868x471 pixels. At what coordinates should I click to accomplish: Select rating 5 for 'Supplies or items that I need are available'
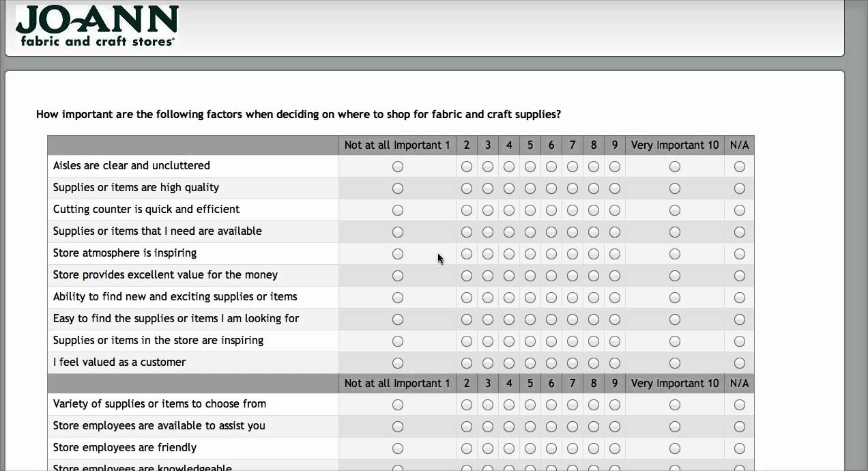click(530, 232)
